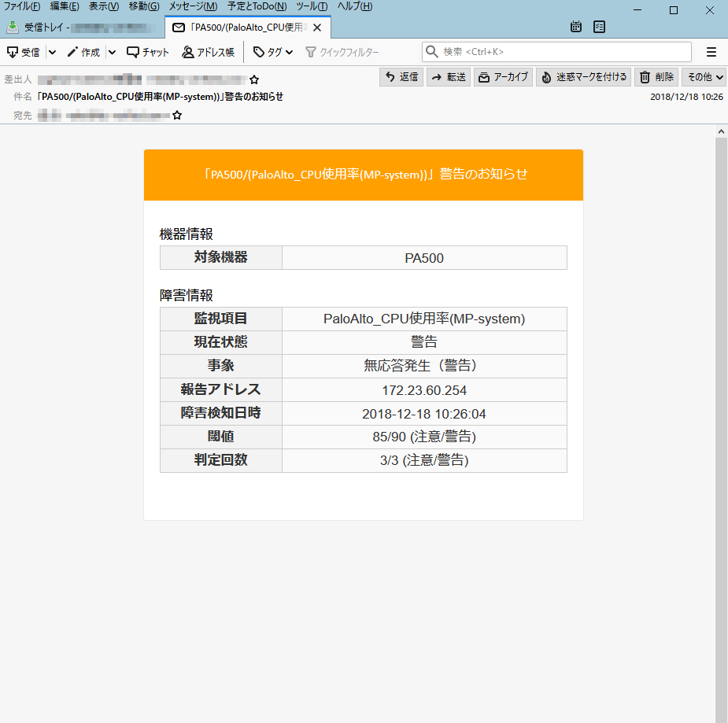The image size is (728, 723).
Task: Click the scrollbar up arrow
Action: coord(721,132)
